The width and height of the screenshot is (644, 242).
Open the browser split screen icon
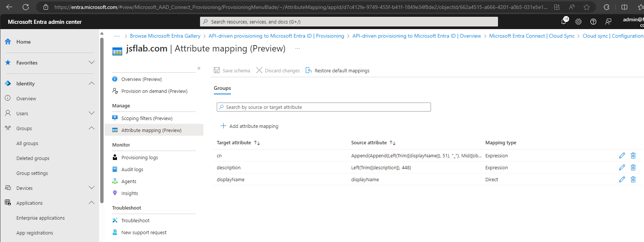coord(625,7)
